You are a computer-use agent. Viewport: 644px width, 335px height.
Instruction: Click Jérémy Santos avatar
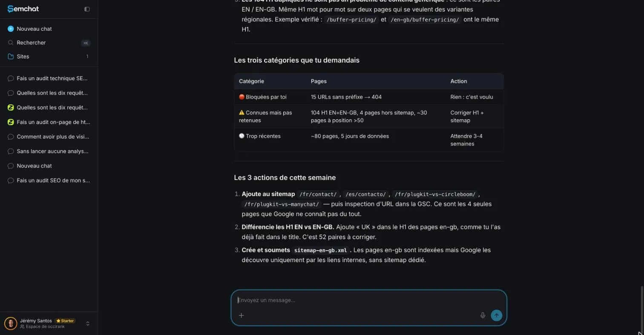click(11, 323)
